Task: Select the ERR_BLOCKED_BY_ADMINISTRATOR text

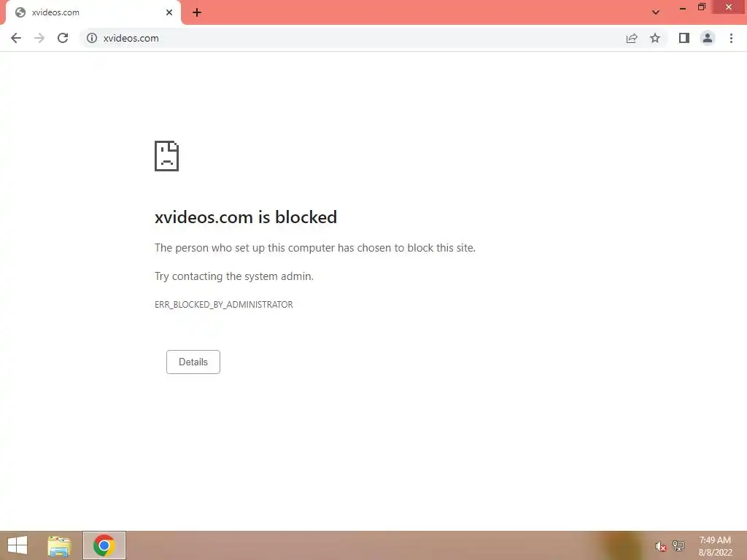Action: point(224,305)
